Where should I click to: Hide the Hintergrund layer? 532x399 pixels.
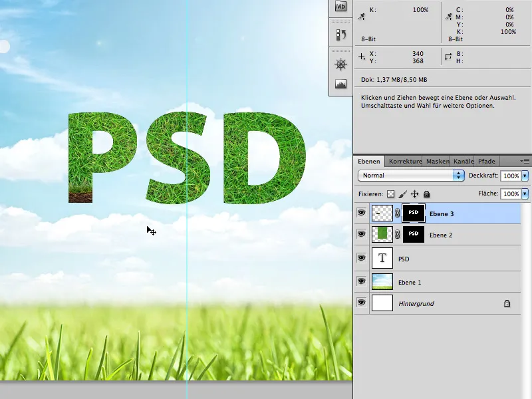tap(361, 303)
